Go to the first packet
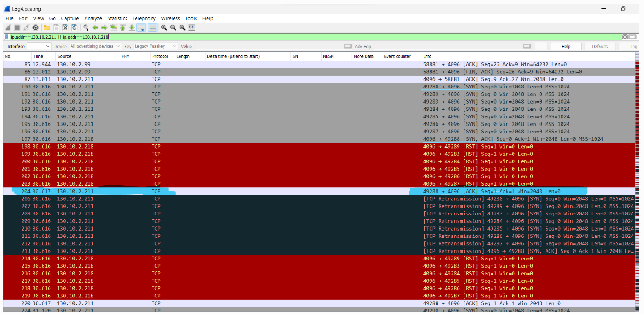 click(x=122, y=28)
